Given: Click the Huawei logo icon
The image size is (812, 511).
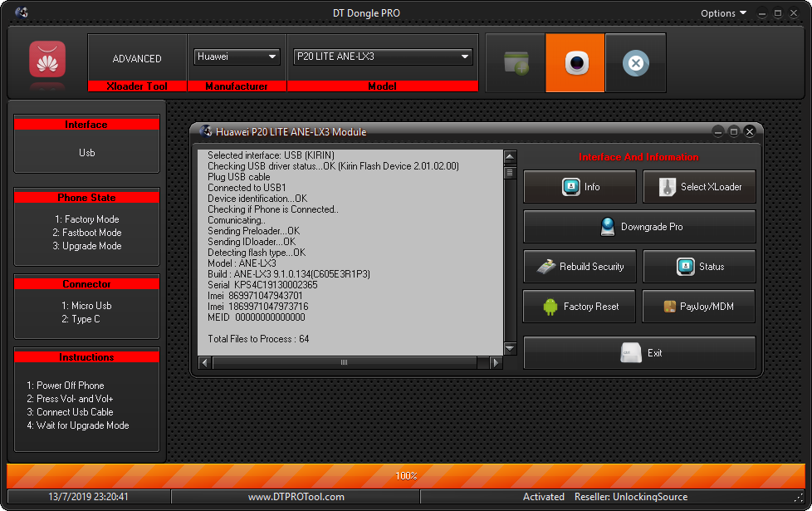Looking at the screenshot, I should point(47,59).
